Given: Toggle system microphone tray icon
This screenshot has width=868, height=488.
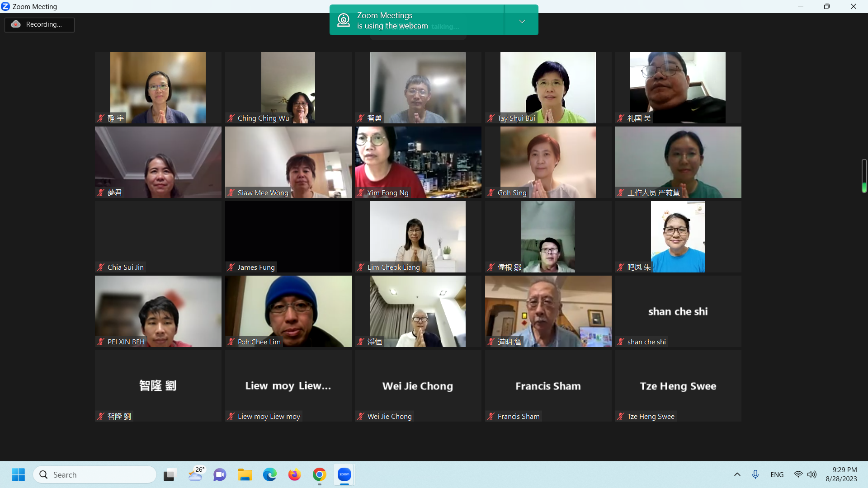Looking at the screenshot, I should click(x=755, y=474).
